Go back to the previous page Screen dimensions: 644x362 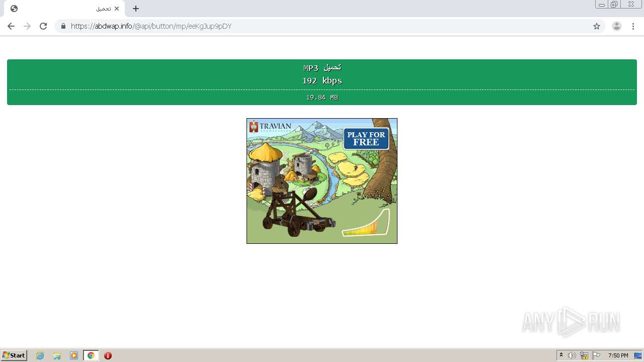11,26
